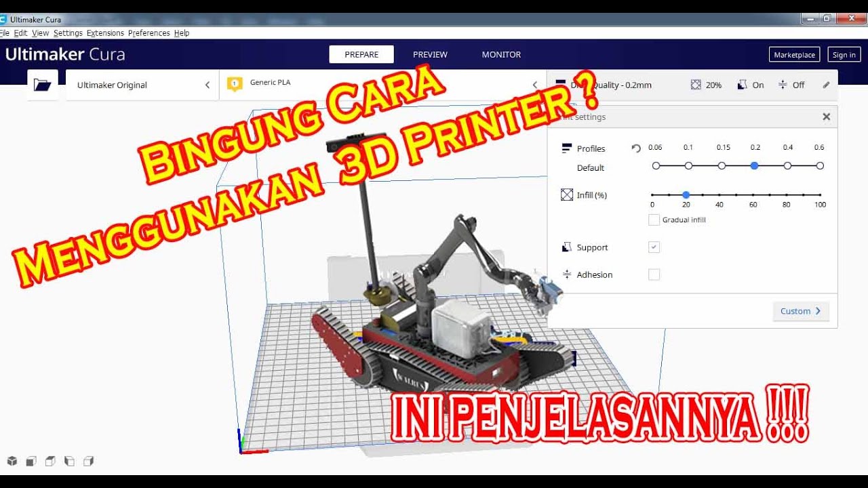Set infill slider to 60 mark
The image size is (868, 488).
pos(753,195)
